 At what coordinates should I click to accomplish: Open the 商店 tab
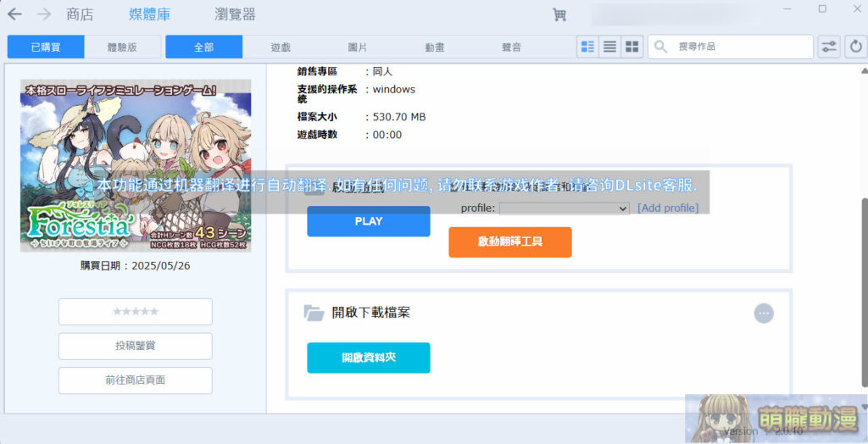[80, 14]
